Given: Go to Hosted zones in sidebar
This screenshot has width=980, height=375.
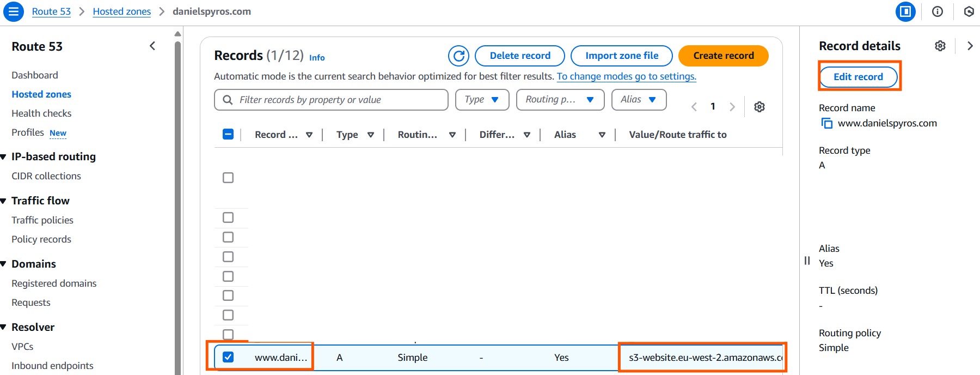Looking at the screenshot, I should click(x=41, y=94).
